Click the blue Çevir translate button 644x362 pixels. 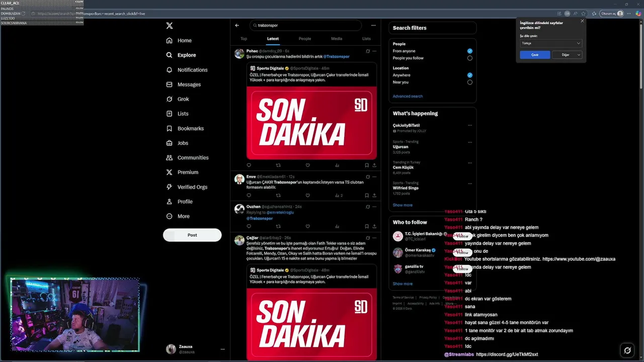[x=535, y=55]
